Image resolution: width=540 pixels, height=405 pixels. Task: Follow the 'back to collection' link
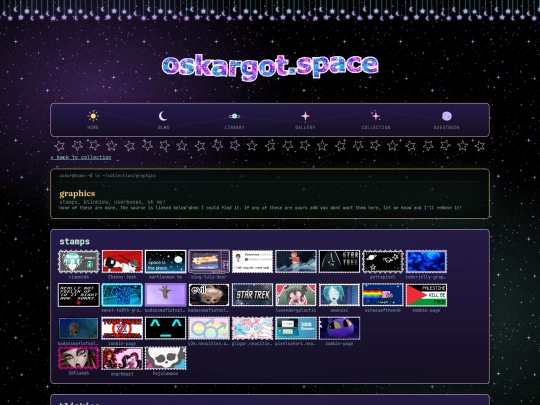coord(81,157)
